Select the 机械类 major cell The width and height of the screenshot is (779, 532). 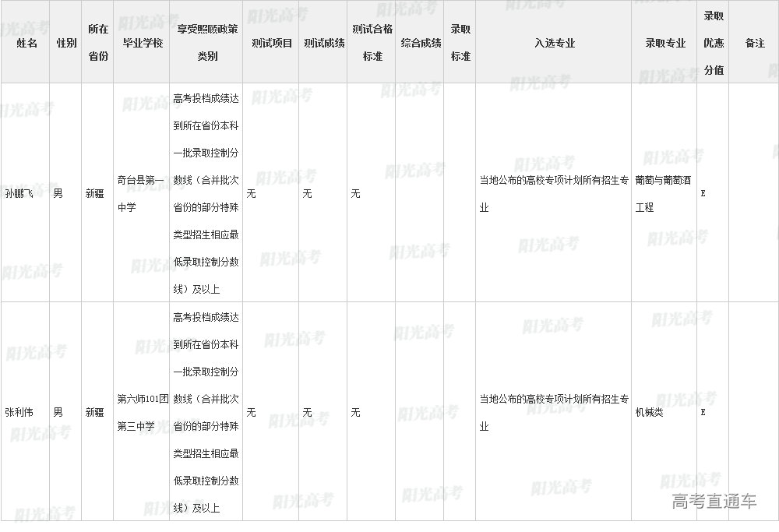[649, 412]
